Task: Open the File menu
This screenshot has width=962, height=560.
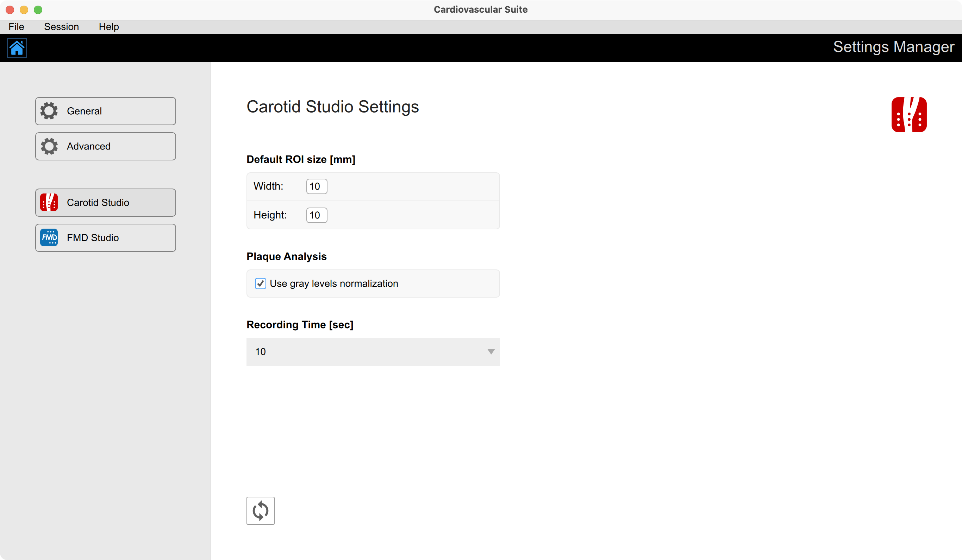Action: pyautogui.click(x=16, y=26)
